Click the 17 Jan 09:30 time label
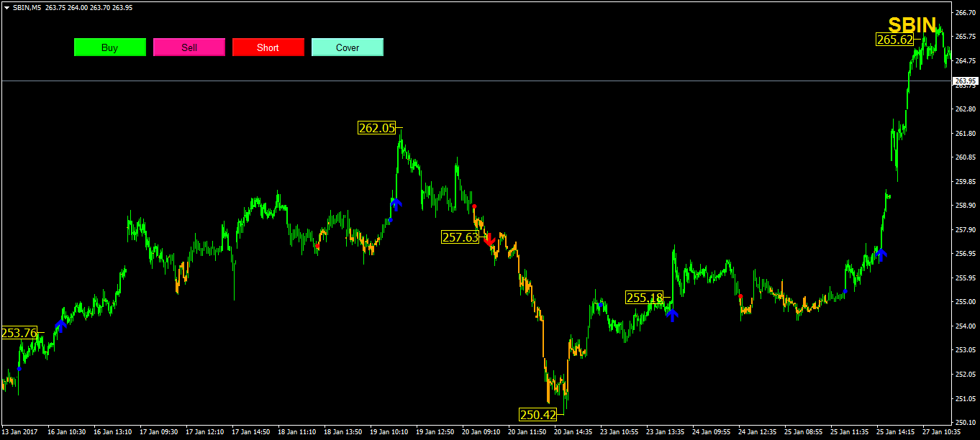Viewport: 980px width, 440px height. (159, 432)
